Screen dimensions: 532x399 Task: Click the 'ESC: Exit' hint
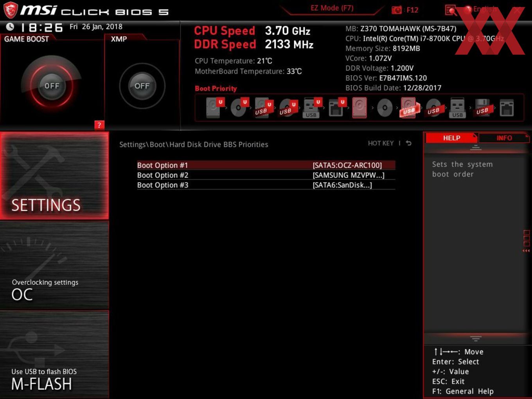click(x=448, y=381)
